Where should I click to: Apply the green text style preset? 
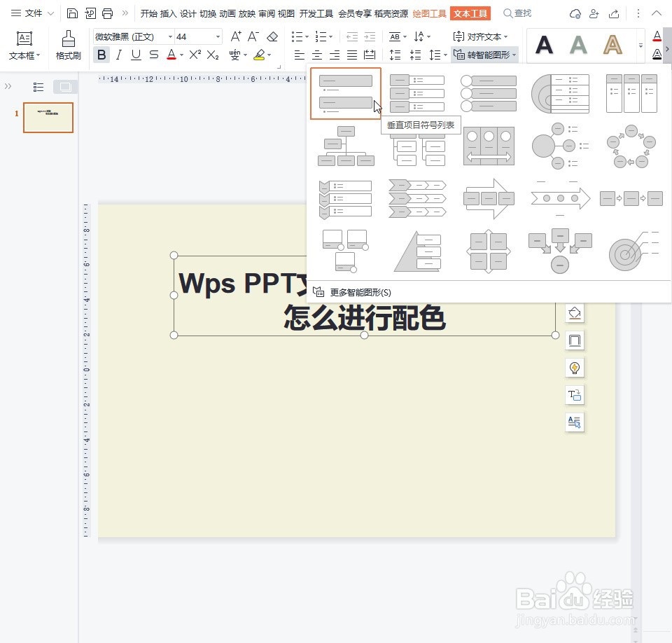coord(578,45)
